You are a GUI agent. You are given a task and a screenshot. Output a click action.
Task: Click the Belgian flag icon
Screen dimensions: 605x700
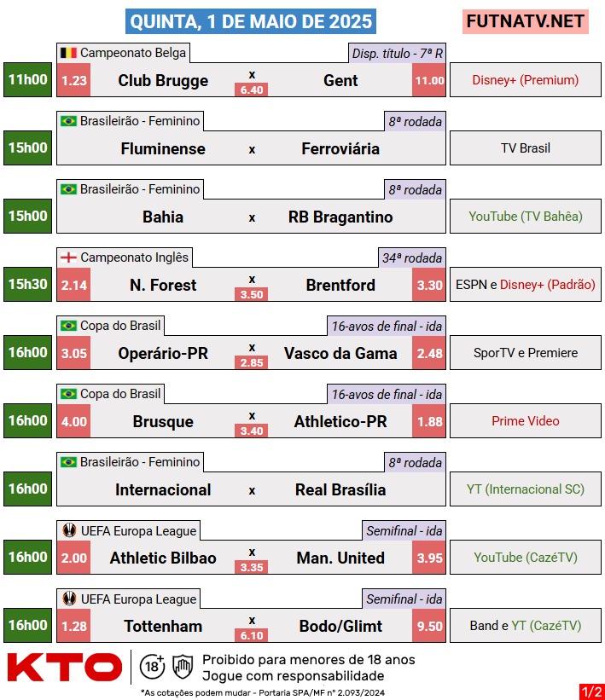(68, 53)
